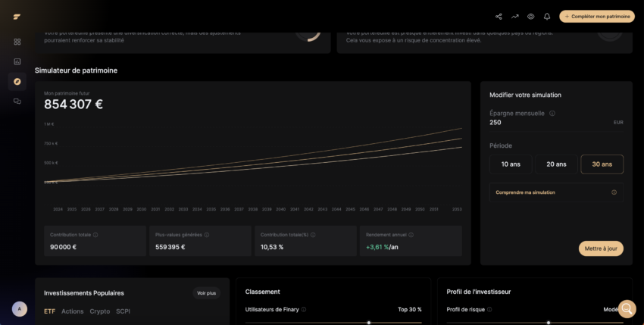Image resolution: width=644 pixels, height=325 pixels.
Task: Click the EUR currency label
Action: coord(618,123)
